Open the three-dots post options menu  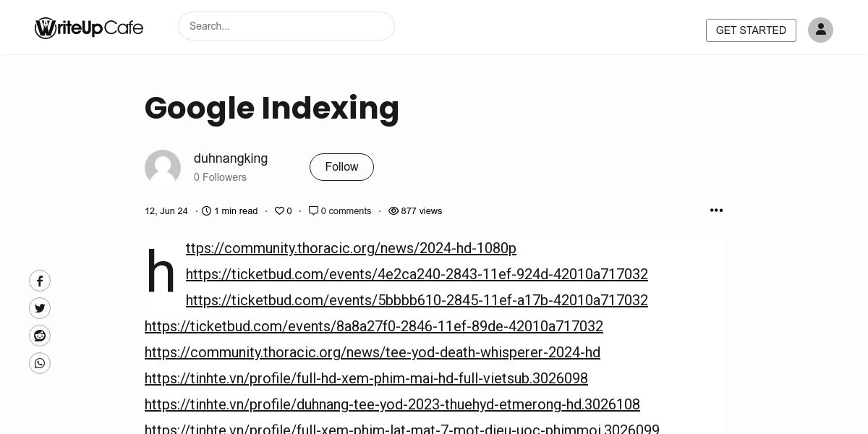click(716, 210)
